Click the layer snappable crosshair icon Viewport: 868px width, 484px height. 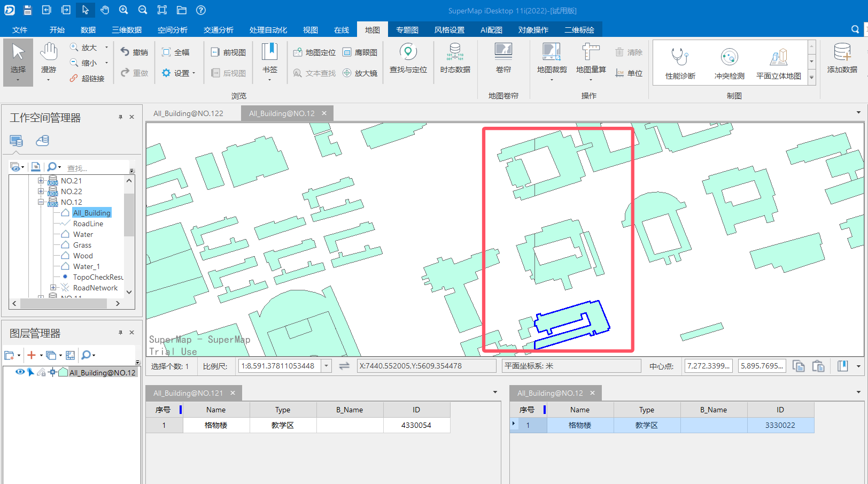[52, 372]
